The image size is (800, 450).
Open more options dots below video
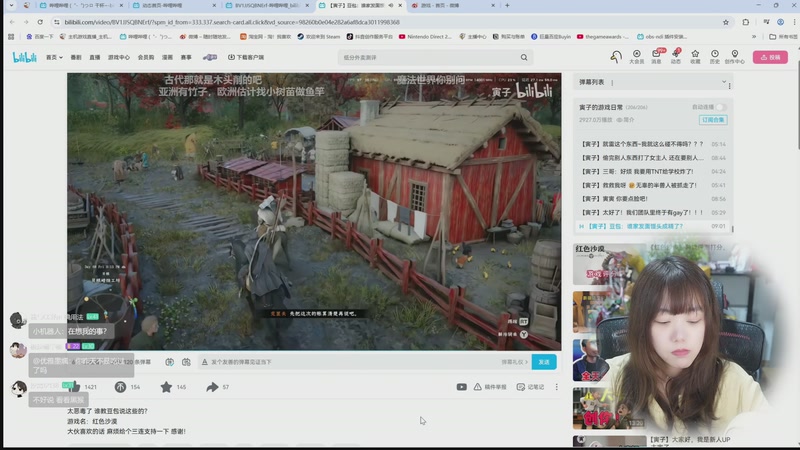click(x=557, y=387)
